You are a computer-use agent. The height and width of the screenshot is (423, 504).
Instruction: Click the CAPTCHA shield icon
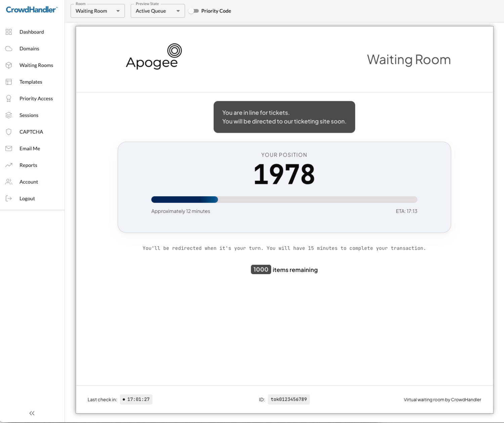pos(9,132)
